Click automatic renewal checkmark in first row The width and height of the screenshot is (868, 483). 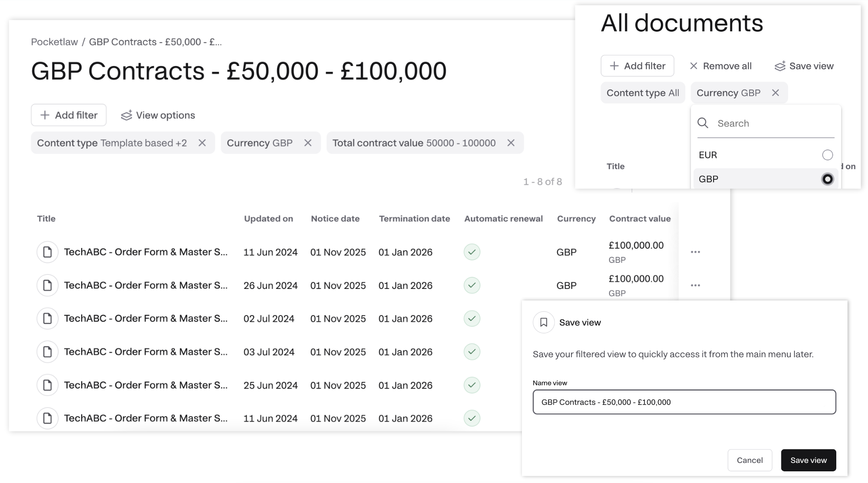pos(472,252)
